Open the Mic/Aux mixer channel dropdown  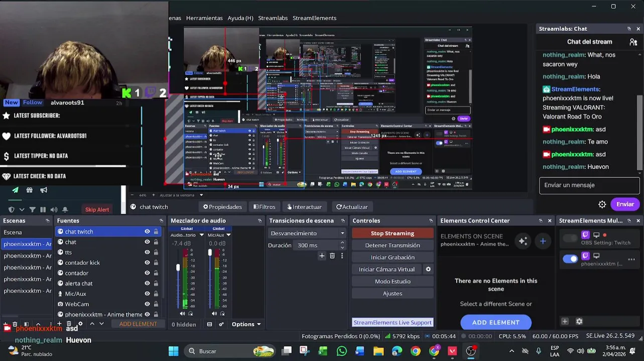click(228, 235)
